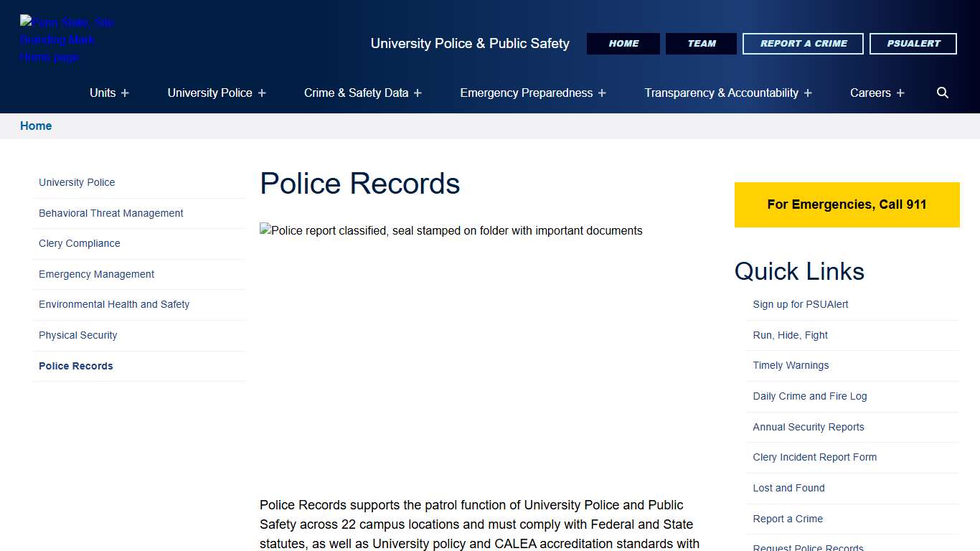
Task: Expand the Emergency Preparedness menu
Action: [532, 93]
